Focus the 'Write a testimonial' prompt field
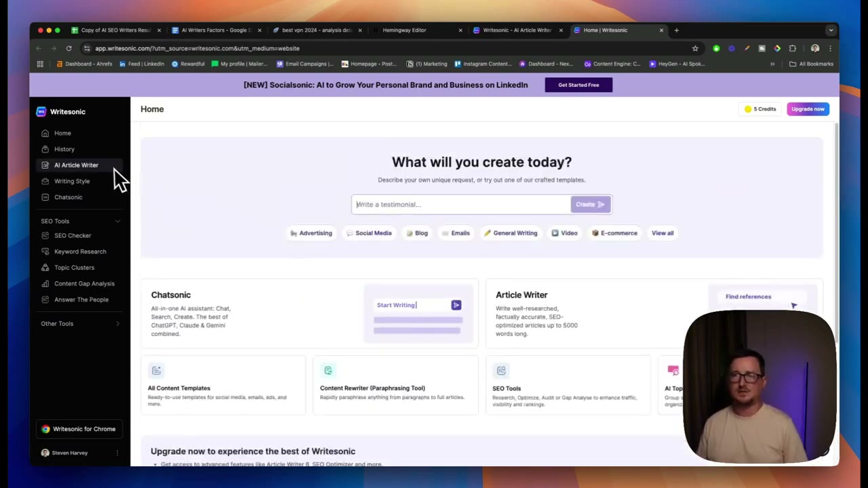This screenshot has height=488, width=868. click(461, 205)
